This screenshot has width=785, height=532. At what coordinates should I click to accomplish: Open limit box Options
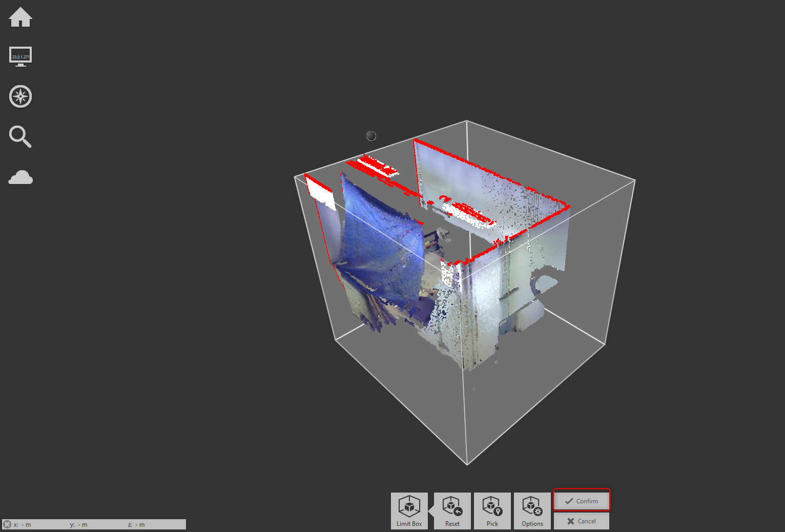532,510
